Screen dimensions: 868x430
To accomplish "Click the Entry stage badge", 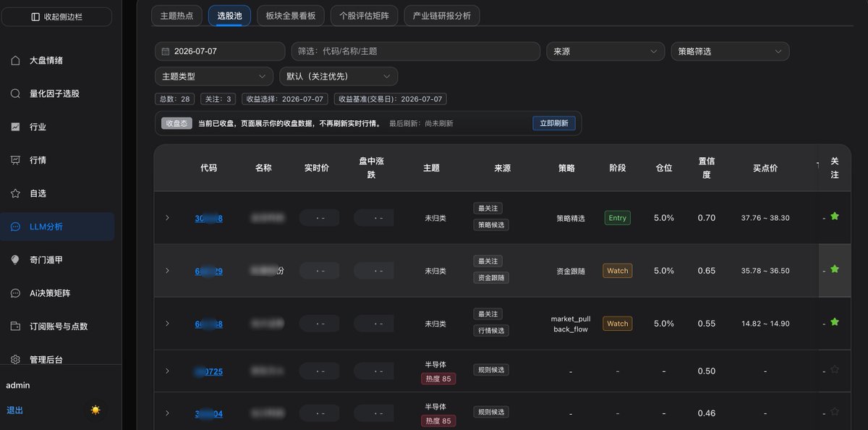I will coord(618,218).
